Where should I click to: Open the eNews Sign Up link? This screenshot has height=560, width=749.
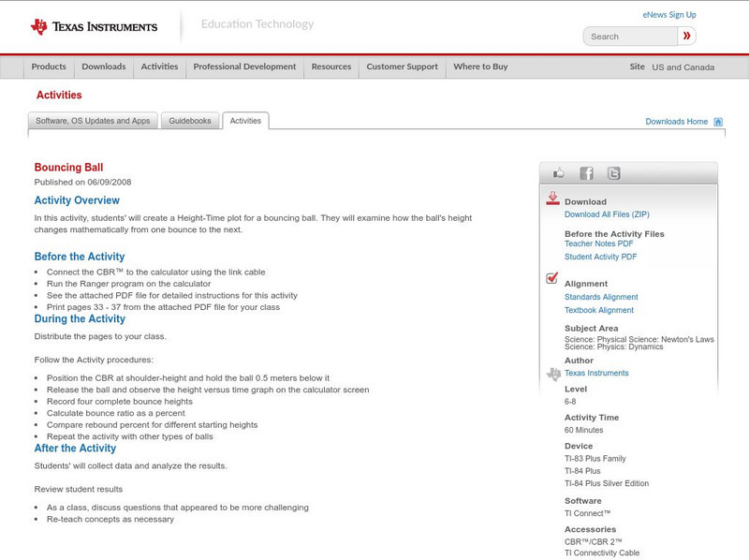pyautogui.click(x=669, y=15)
